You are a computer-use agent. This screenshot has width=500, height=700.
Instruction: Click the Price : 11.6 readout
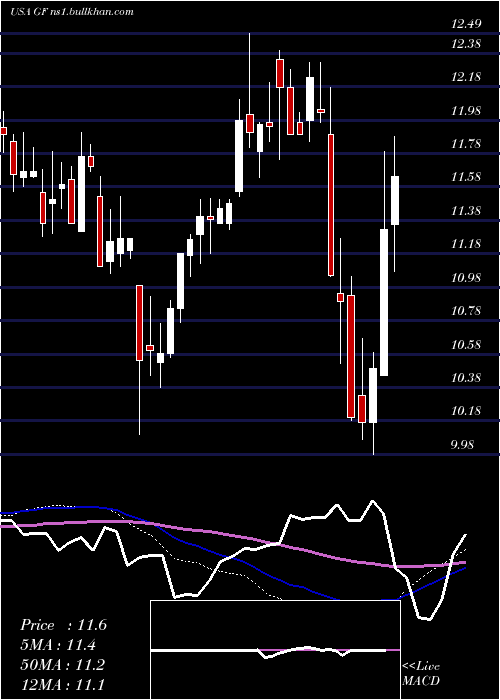coord(63,625)
